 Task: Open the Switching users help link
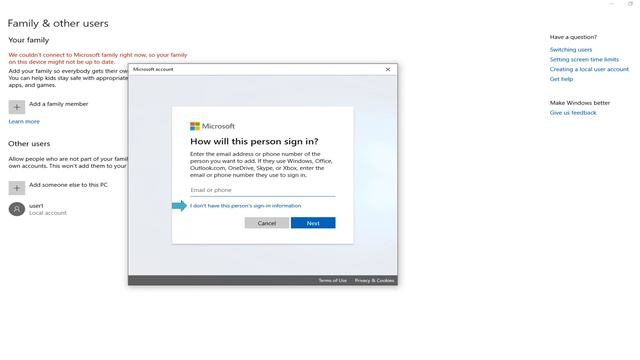click(x=571, y=49)
